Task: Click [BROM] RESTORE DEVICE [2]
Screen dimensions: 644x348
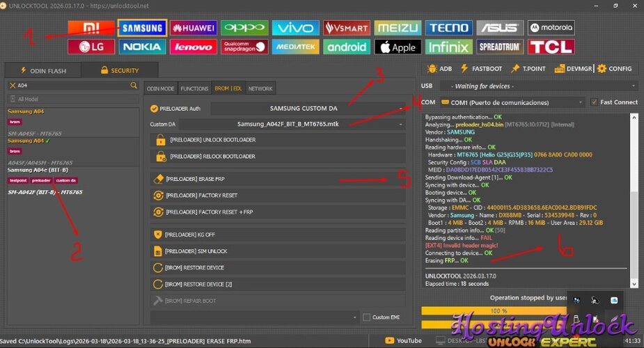Action: 278,284
